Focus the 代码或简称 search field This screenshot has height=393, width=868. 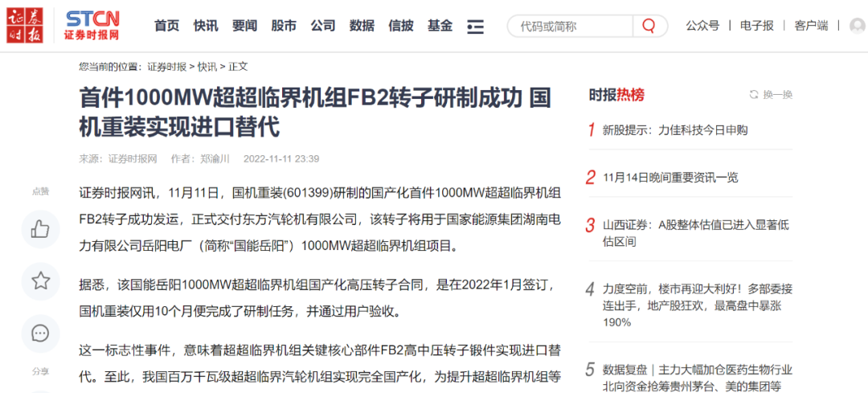click(570, 26)
